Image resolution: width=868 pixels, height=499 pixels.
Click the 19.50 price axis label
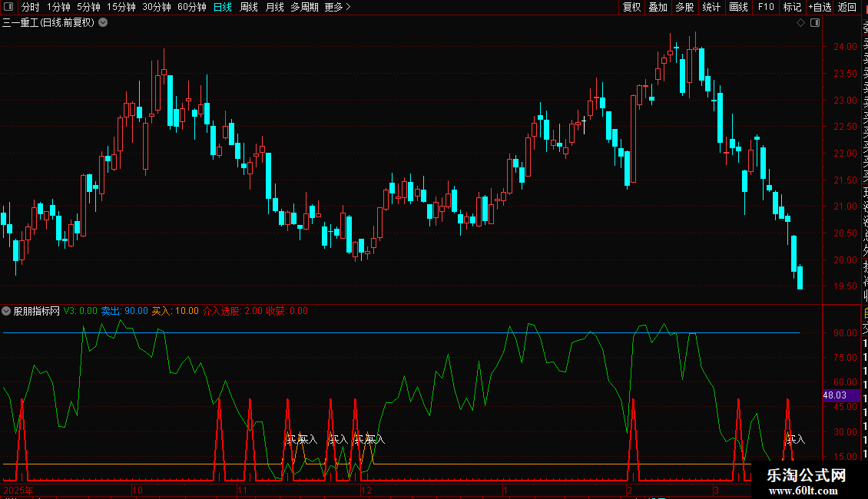[x=845, y=286]
